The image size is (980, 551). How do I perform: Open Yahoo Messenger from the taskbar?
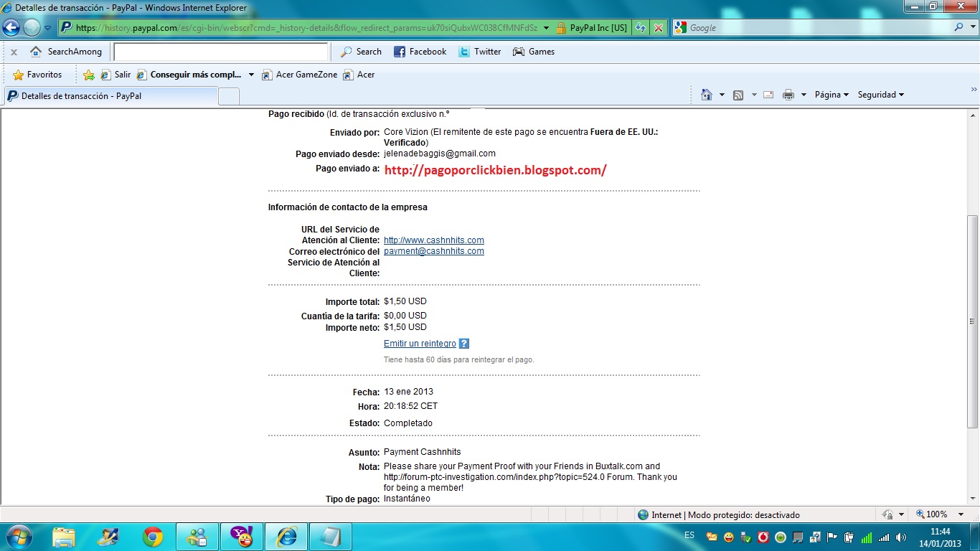click(x=242, y=537)
